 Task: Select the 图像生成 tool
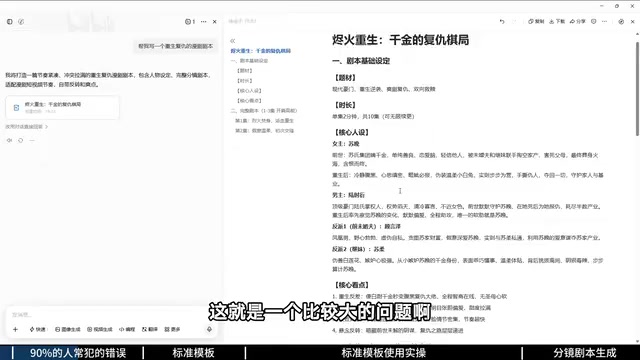(68, 329)
